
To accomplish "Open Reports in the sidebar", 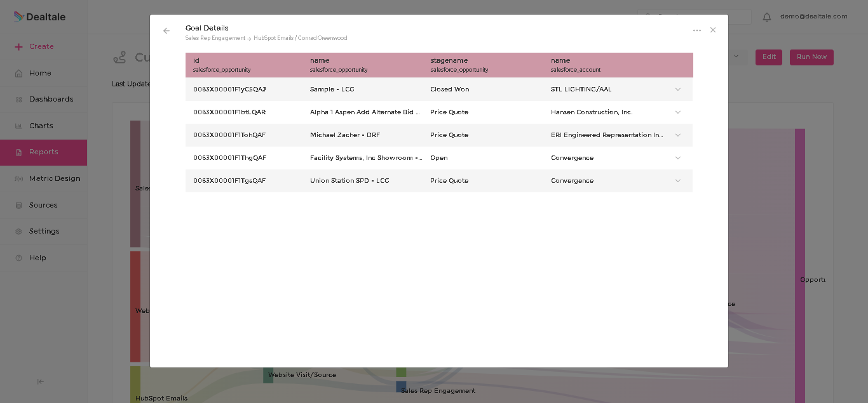I will [43, 152].
